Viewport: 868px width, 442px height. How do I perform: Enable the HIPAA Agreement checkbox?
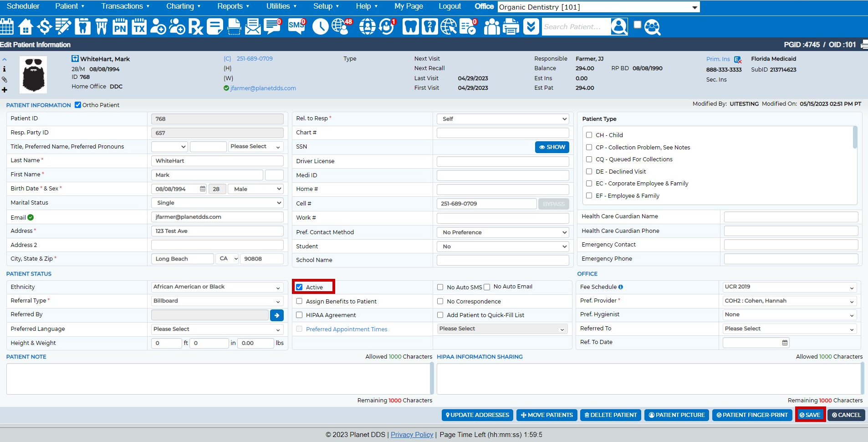299,315
